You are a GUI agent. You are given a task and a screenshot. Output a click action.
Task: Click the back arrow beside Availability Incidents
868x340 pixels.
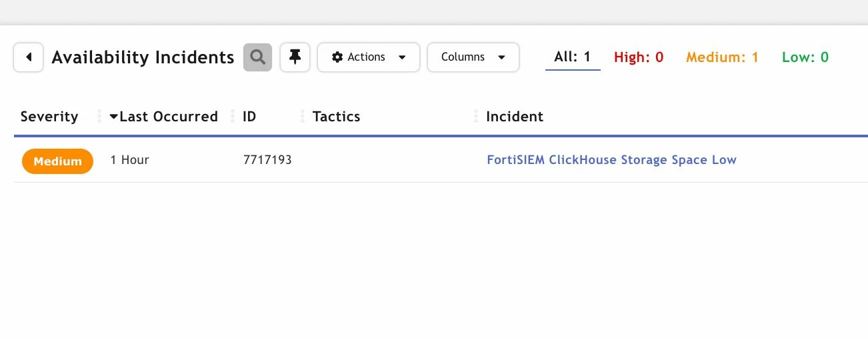(x=29, y=57)
